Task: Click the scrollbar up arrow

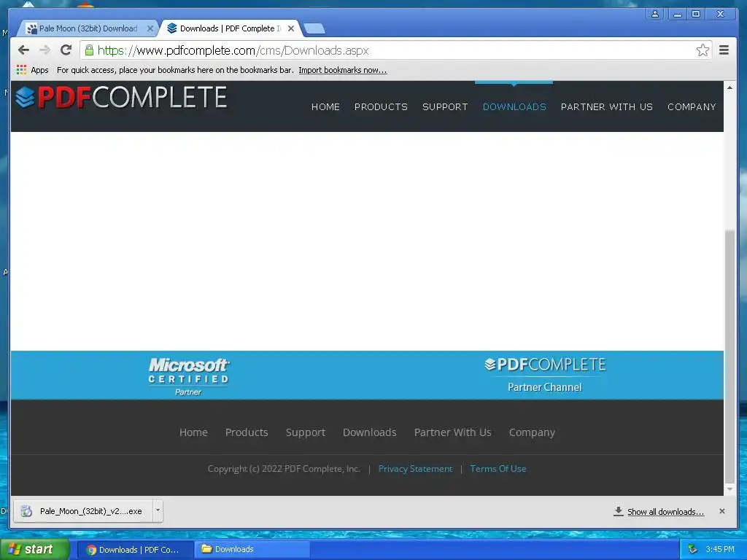Action: pyautogui.click(x=729, y=87)
